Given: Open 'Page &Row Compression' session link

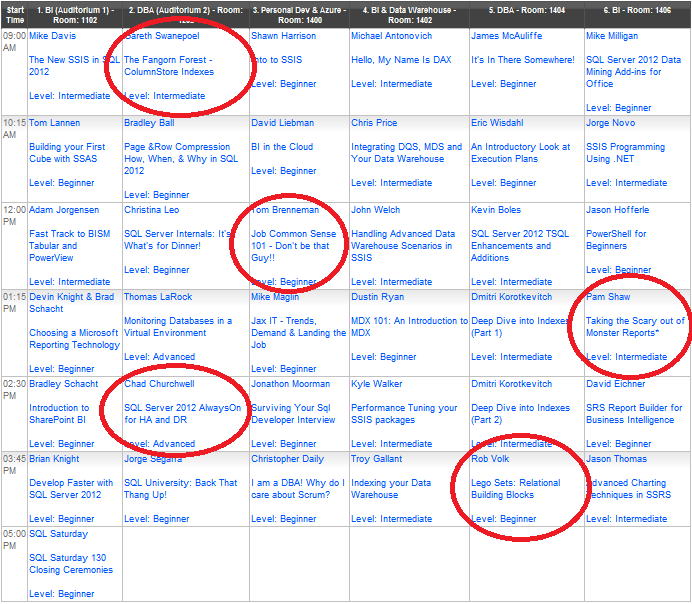Looking at the screenshot, I should tap(181, 158).
